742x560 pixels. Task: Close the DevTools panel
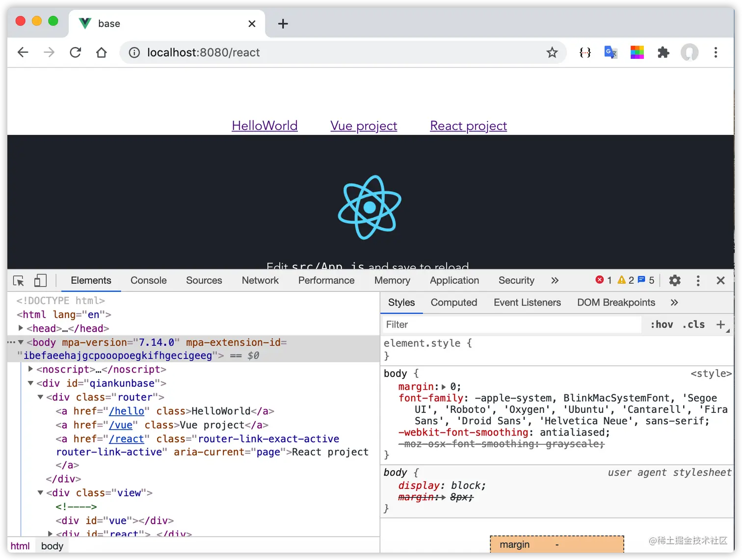point(720,280)
